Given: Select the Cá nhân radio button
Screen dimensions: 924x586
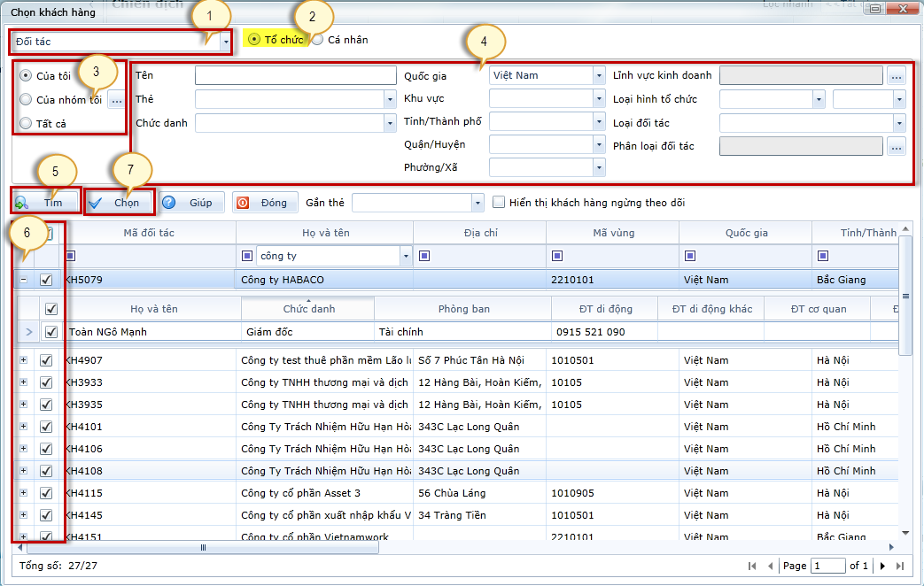Looking at the screenshot, I should [318, 40].
